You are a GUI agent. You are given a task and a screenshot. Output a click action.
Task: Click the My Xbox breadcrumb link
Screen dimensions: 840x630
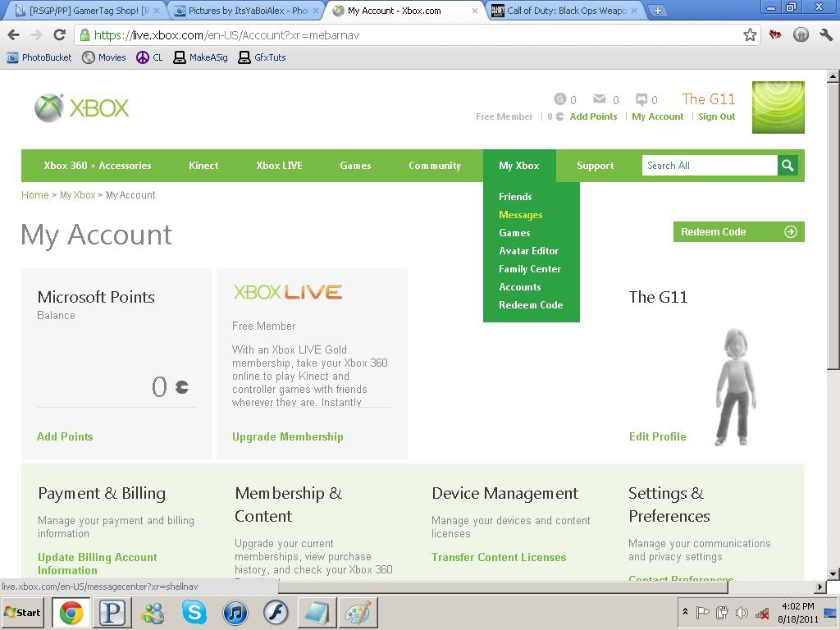coord(77,195)
